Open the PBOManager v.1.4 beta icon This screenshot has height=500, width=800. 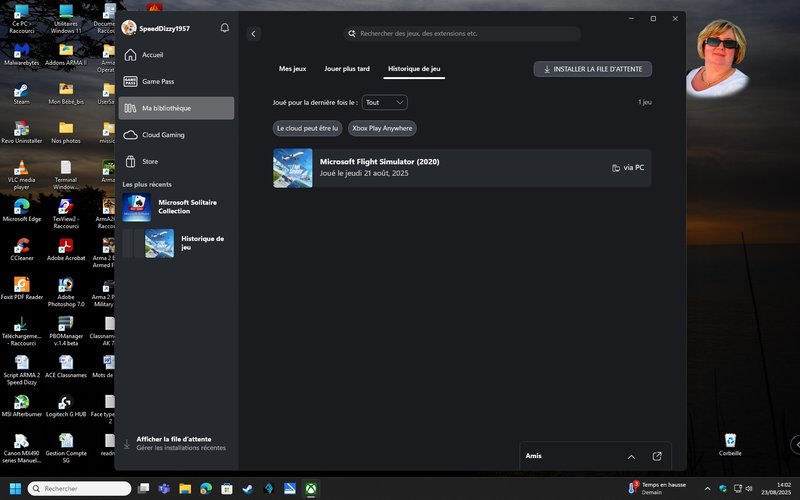pyautogui.click(x=66, y=331)
